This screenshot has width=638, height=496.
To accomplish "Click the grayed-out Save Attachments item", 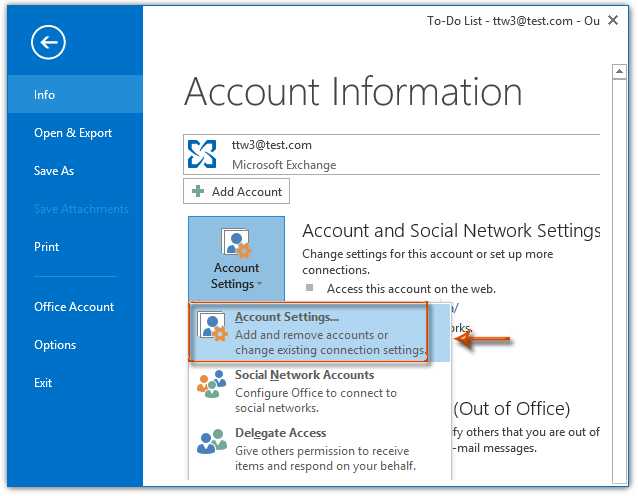I will tap(81, 209).
